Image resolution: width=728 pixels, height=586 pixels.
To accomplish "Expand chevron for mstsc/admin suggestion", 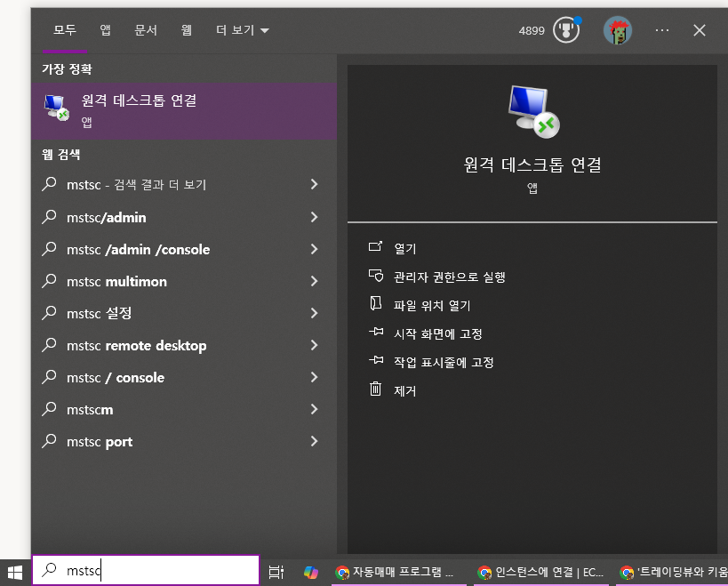I will pyautogui.click(x=315, y=217).
